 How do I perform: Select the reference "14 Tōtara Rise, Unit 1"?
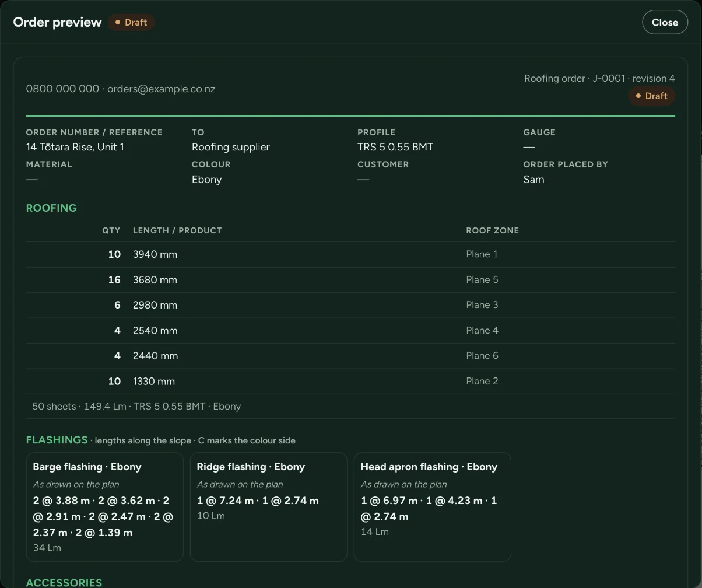(x=75, y=147)
